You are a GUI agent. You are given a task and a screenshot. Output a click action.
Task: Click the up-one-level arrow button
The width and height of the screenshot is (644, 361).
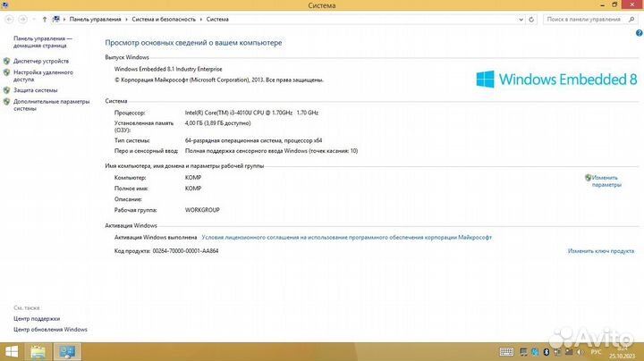[x=43, y=18]
